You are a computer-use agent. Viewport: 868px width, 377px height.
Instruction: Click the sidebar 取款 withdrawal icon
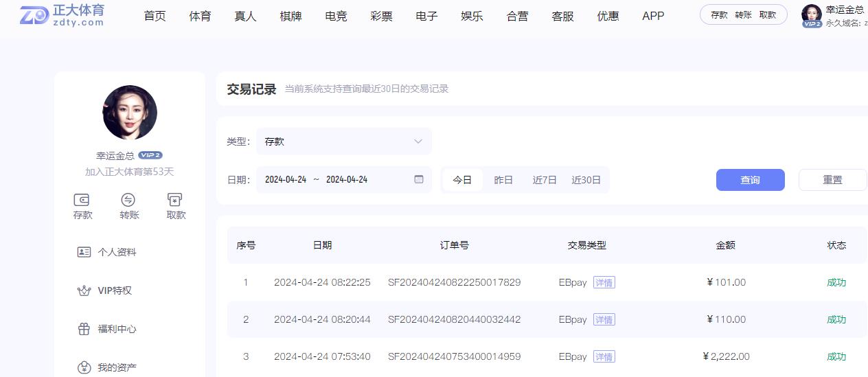tap(175, 200)
